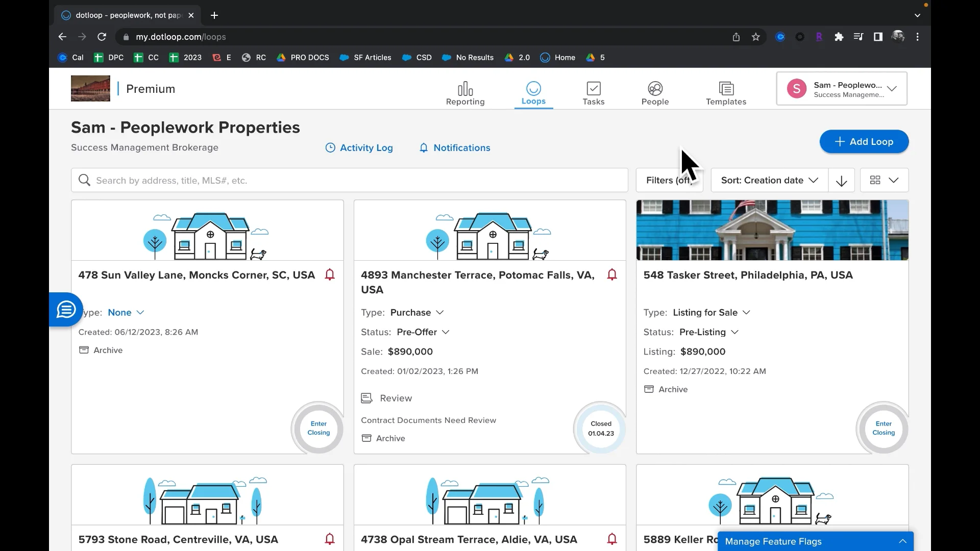Image resolution: width=980 pixels, height=551 pixels.
Task: Switch to the Loops tab
Action: 533,93
